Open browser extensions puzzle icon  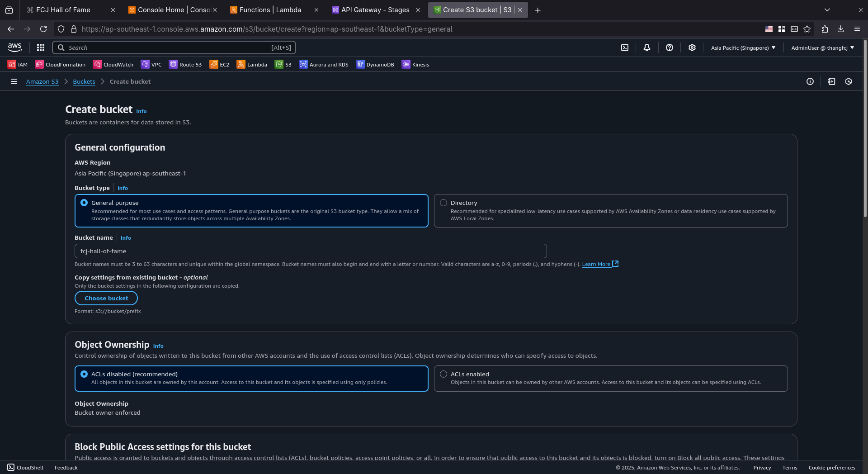tap(825, 29)
